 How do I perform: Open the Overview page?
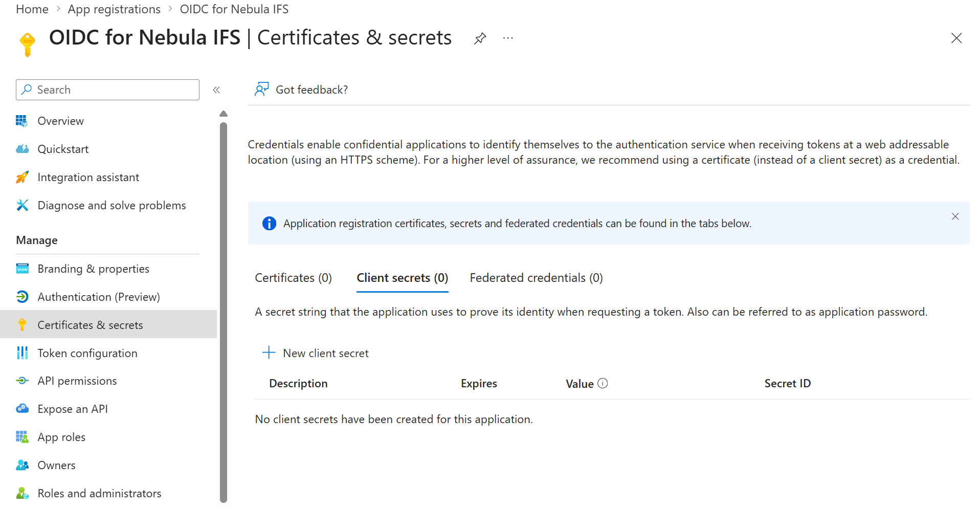click(60, 121)
